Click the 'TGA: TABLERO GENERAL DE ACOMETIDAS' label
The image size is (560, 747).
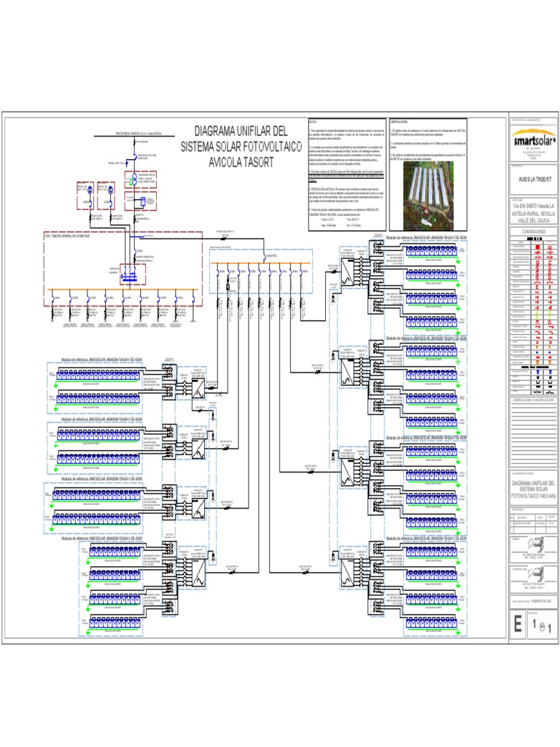(x=67, y=236)
